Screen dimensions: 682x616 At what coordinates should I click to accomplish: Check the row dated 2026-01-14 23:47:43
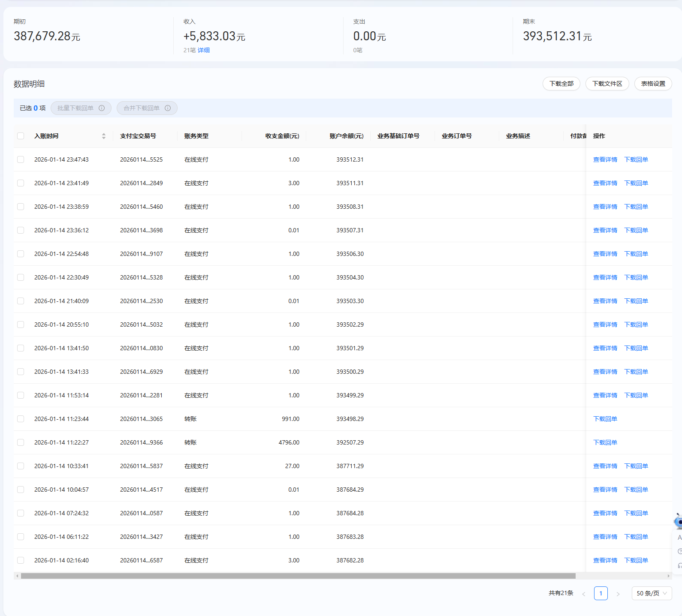click(x=21, y=159)
